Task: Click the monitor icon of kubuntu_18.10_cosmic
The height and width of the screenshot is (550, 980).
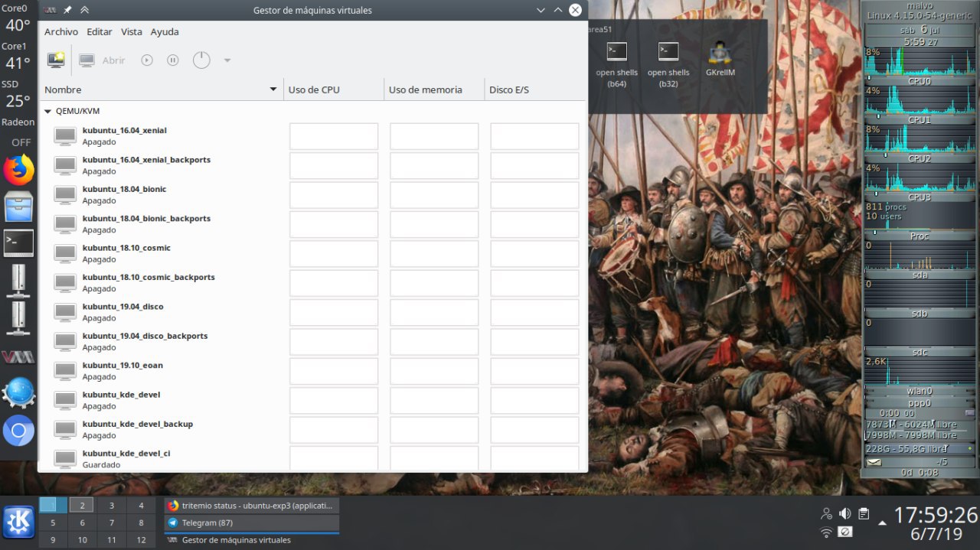Action: 65,253
